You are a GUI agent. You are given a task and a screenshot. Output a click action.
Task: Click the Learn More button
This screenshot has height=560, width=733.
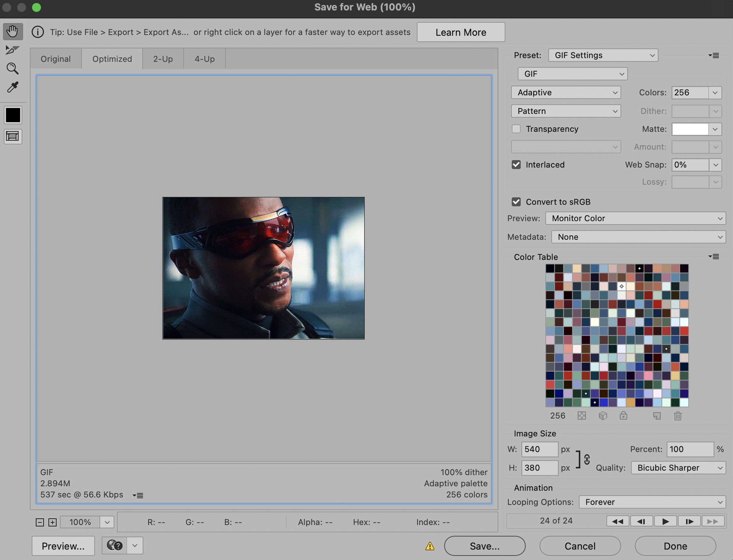coord(461,32)
